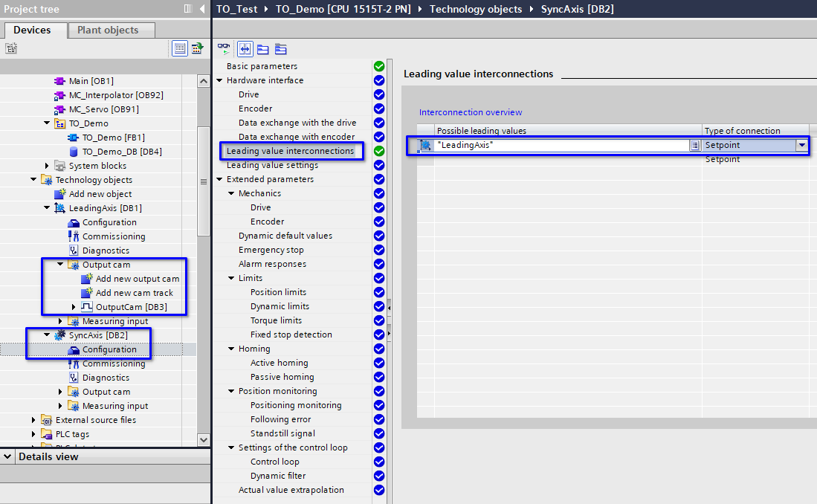
Task: Click the second folder icon in configuration toolbar
Action: [x=280, y=49]
